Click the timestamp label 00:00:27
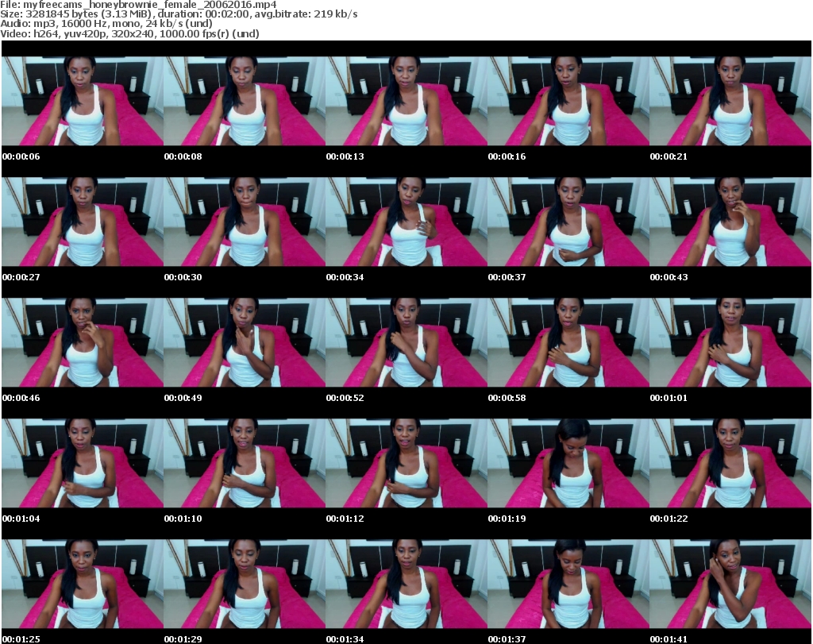The image size is (813, 644). pos(21,277)
